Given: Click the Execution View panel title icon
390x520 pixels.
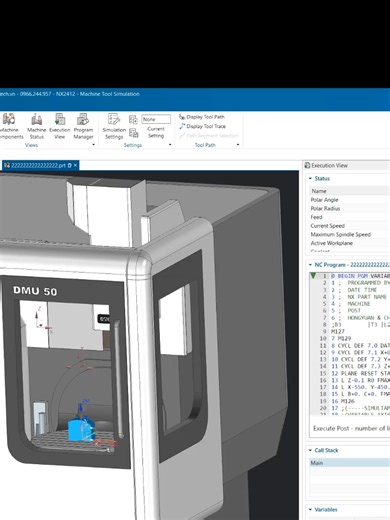Looking at the screenshot, I should (307, 165).
